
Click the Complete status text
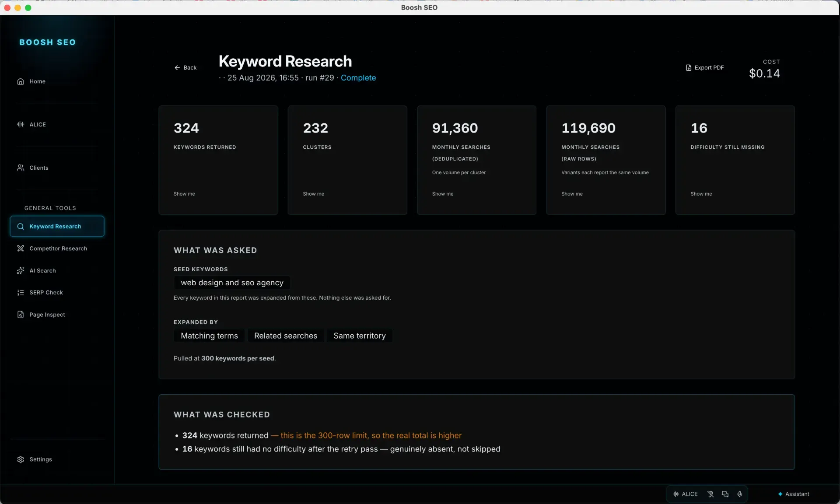coord(358,78)
